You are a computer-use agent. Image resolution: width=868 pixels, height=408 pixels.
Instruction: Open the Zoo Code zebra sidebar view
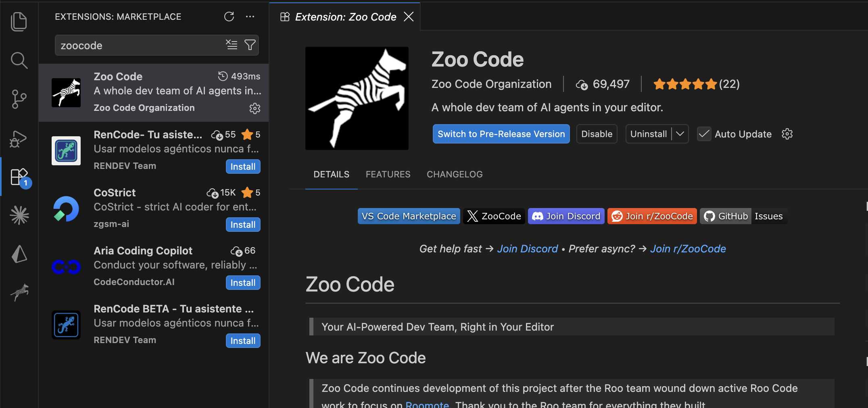click(19, 293)
